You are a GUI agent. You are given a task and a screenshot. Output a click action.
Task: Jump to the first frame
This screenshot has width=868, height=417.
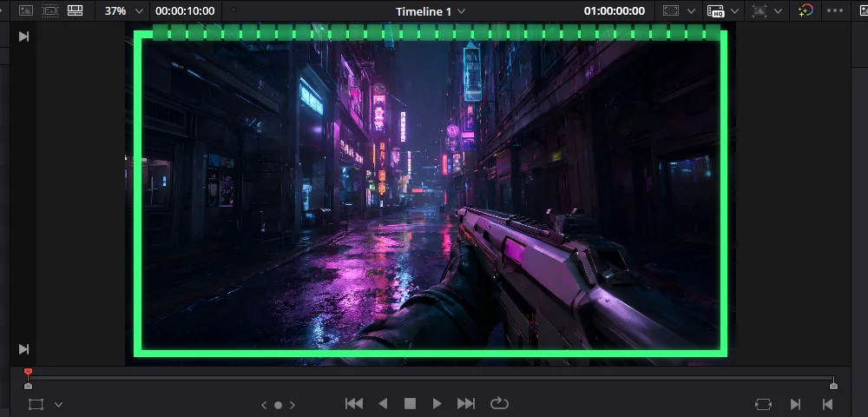tap(354, 404)
